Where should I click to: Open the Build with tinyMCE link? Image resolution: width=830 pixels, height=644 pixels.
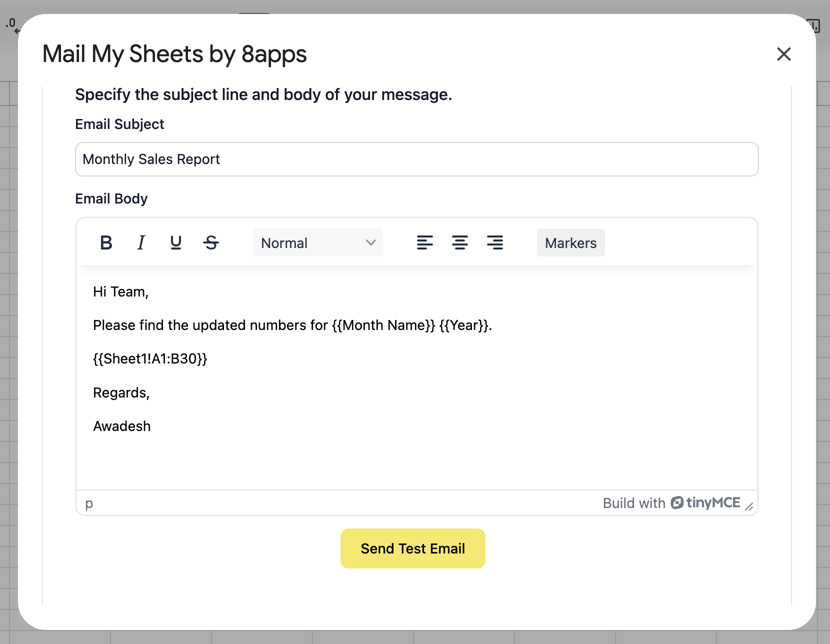[x=671, y=503]
